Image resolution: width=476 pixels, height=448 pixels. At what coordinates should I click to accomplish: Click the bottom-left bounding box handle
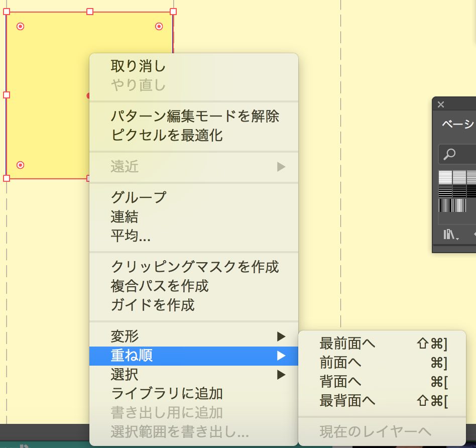7,178
